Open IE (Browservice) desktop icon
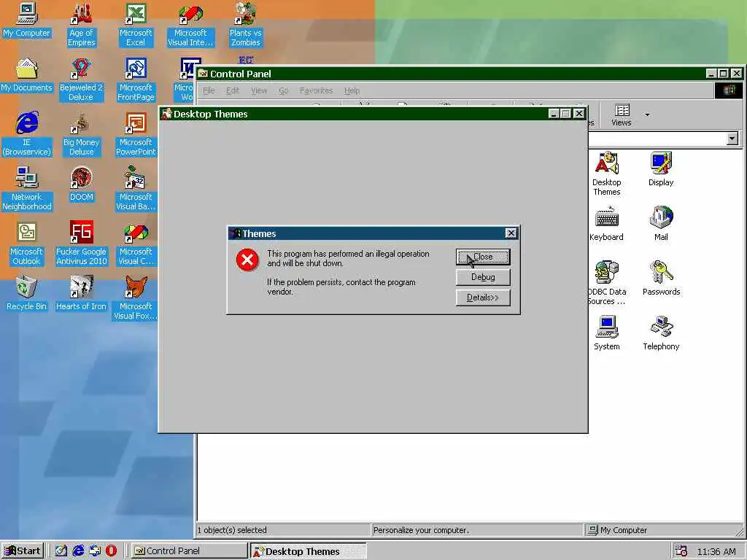 pyautogui.click(x=27, y=134)
